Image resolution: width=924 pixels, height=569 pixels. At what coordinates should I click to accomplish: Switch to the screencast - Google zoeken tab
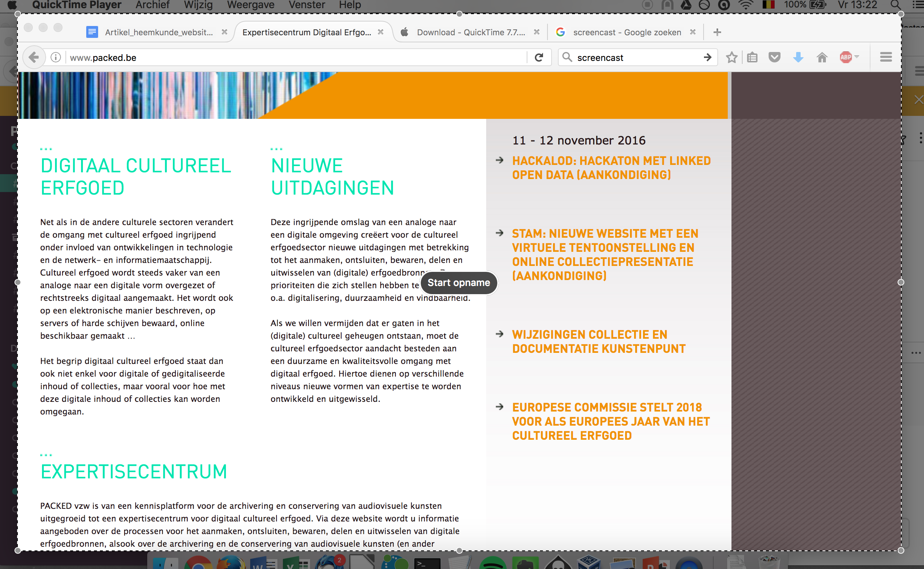click(x=626, y=32)
